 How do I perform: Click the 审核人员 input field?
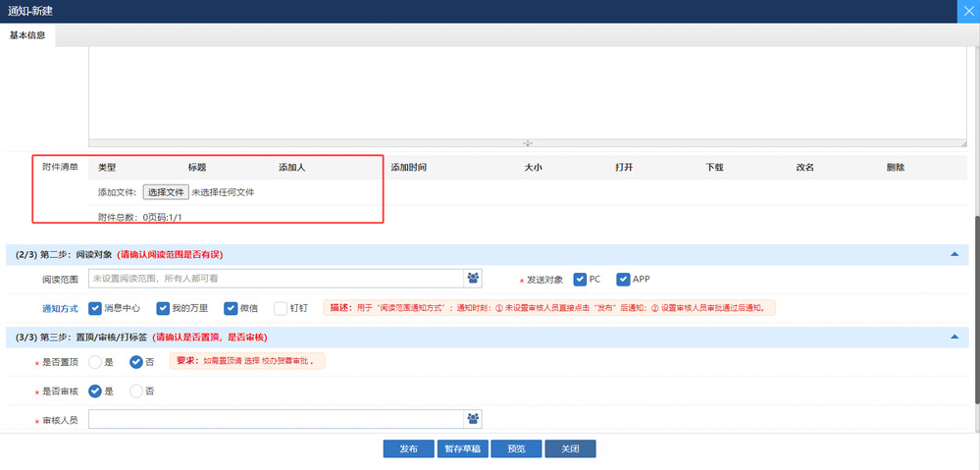tap(275, 419)
